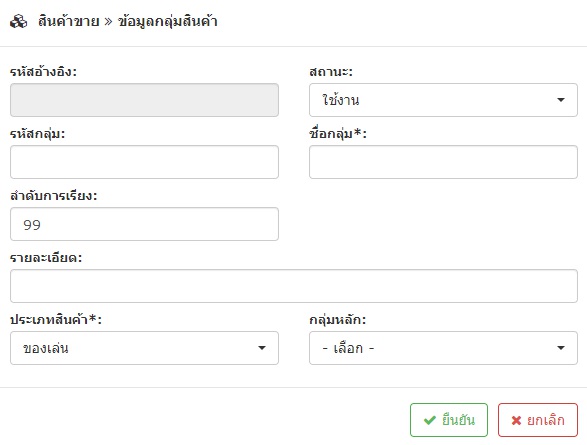Focus the ชื่อกลุ่ม name input field
This screenshot has width=587, height=445.
pos(443,162)
